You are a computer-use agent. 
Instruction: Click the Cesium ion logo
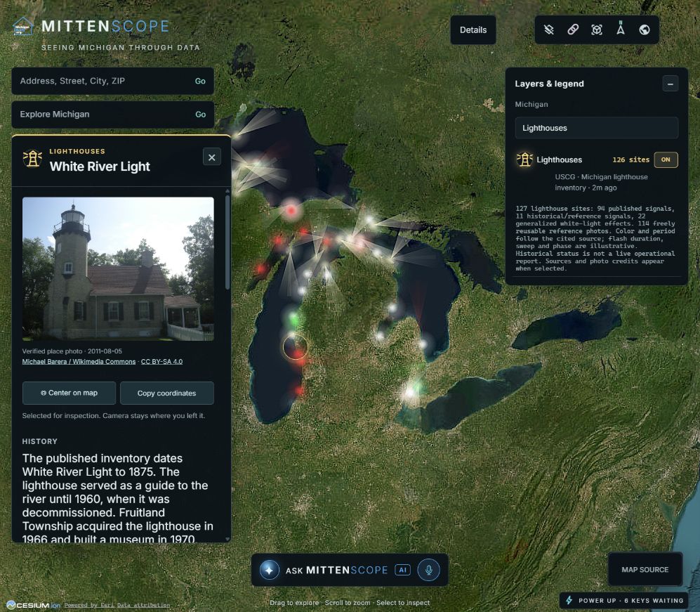click(x=34, y=605)
